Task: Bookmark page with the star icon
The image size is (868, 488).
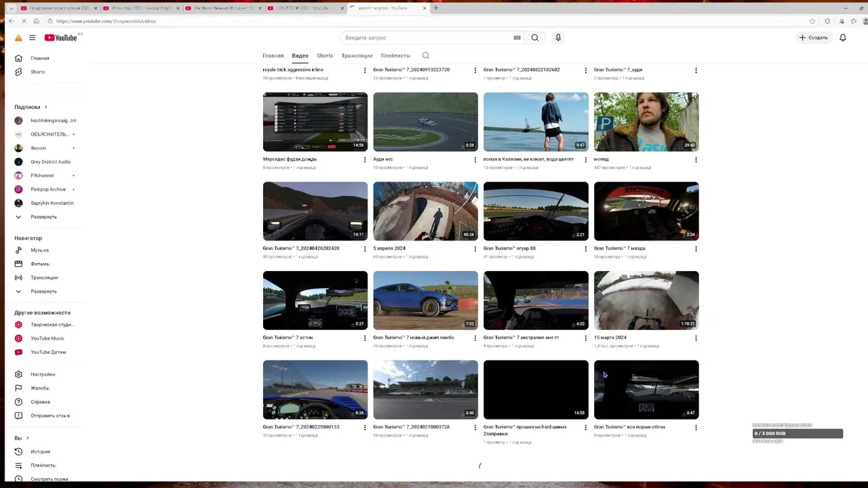Action: 812,21
